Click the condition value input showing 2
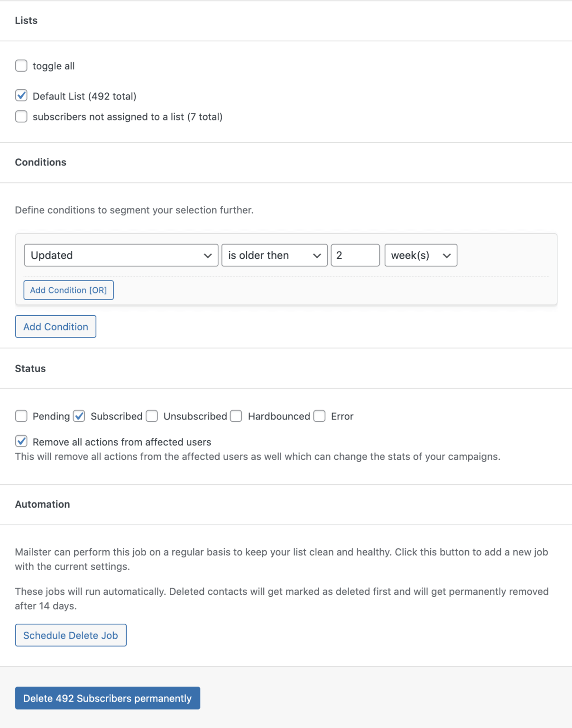 [x=355, y=255]
